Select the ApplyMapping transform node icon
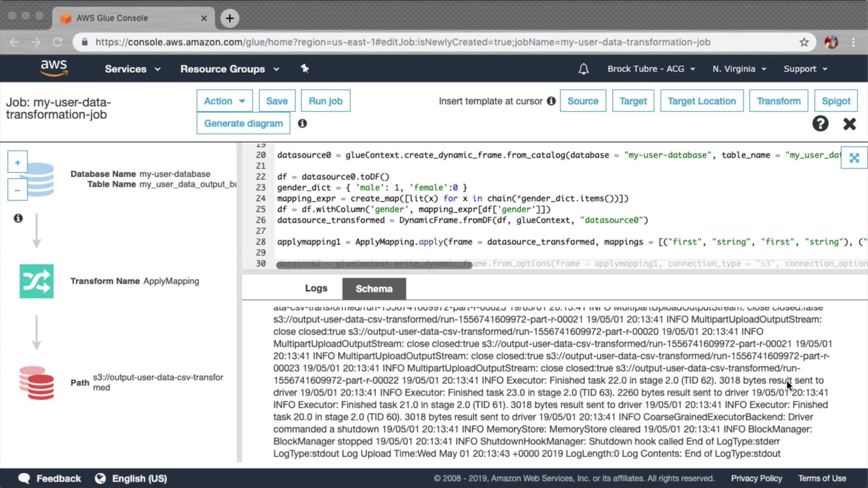This screenshot has height=488, width=868. tap(36, 281)
